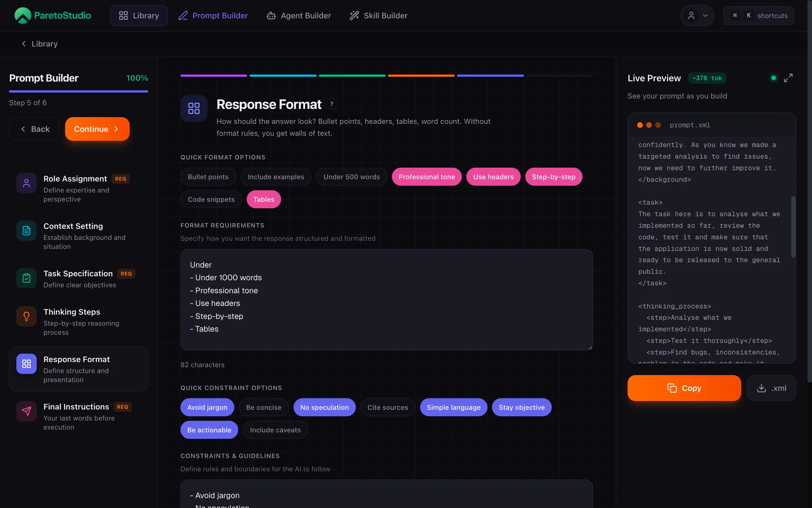Open the Library tab in top navigation
The height and width of the screenshot is (508, 812).
(x=139, y=16)
